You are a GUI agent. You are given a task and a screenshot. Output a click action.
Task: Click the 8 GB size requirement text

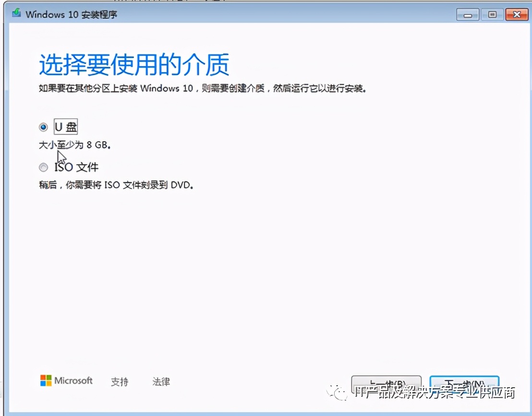[73, 145]
